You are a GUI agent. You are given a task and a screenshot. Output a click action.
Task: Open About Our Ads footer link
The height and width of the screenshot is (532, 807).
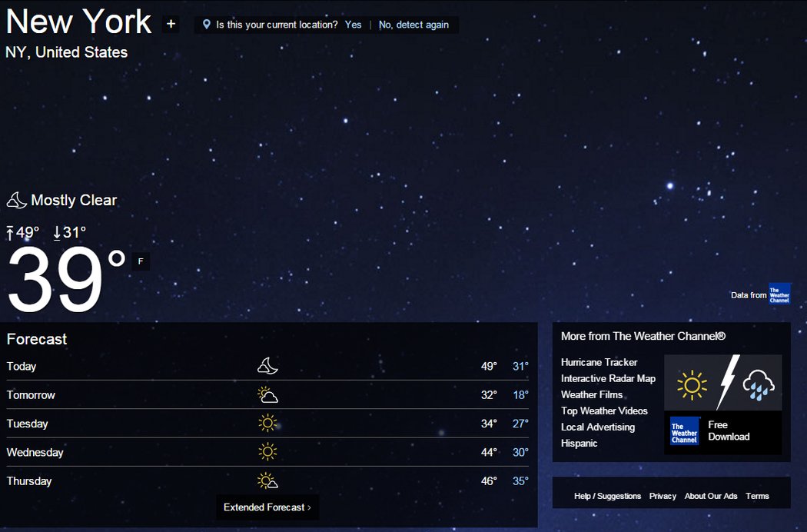(710, 496)
